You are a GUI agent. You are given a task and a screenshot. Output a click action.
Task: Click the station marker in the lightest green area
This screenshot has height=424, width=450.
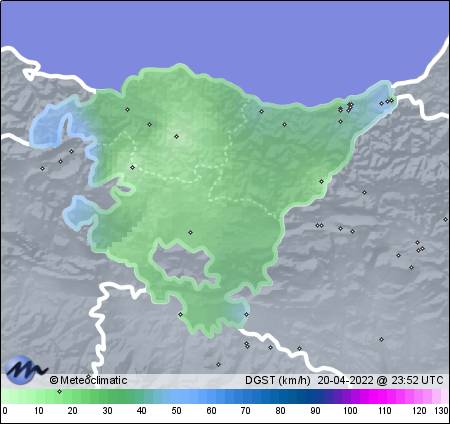coord(177,136)
